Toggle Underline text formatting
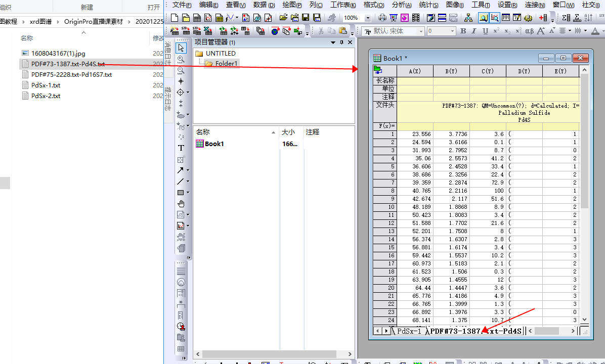 click(x=486, y=31)
